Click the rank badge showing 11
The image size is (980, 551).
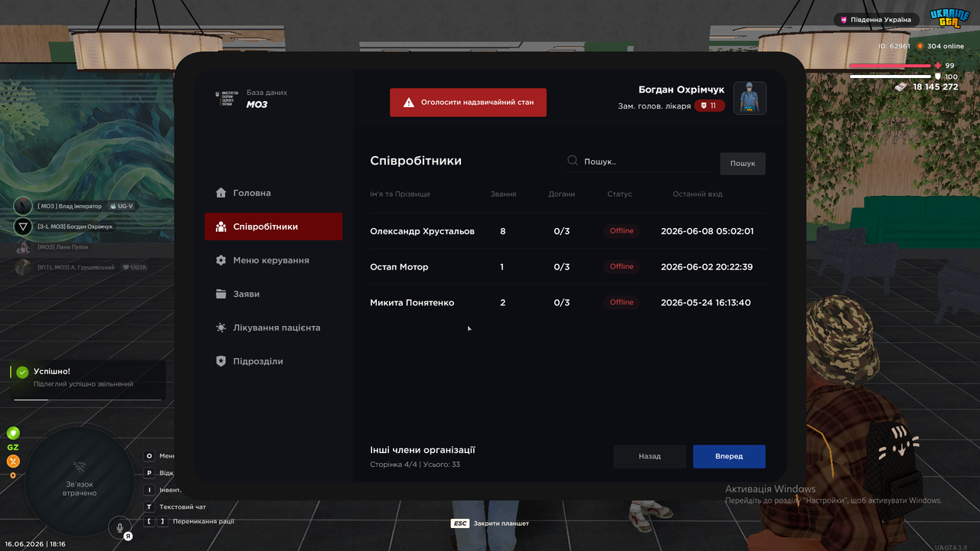point(710,106)
